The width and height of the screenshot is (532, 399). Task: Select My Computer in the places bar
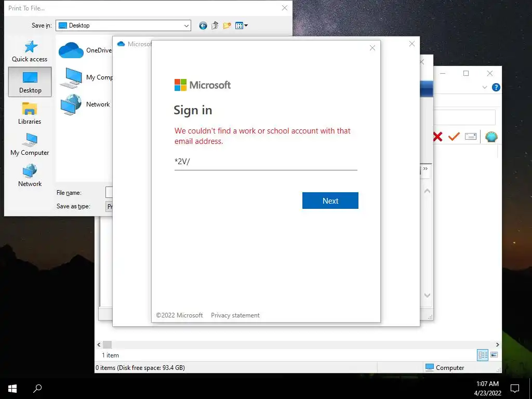[x=30, y=144]
